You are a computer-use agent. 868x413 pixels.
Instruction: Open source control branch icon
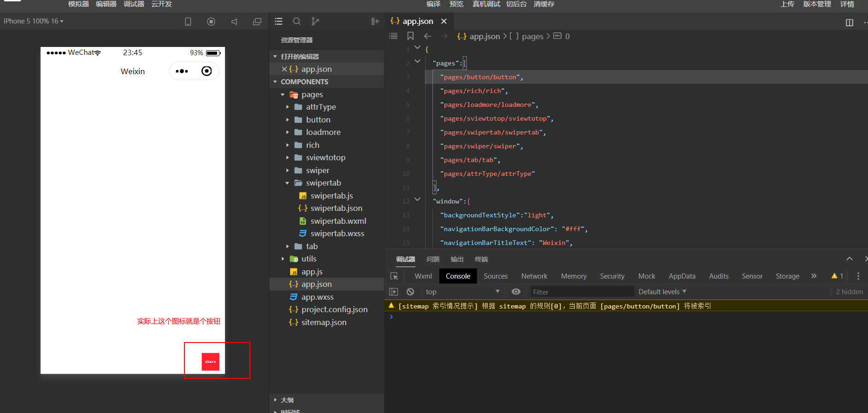315,21
